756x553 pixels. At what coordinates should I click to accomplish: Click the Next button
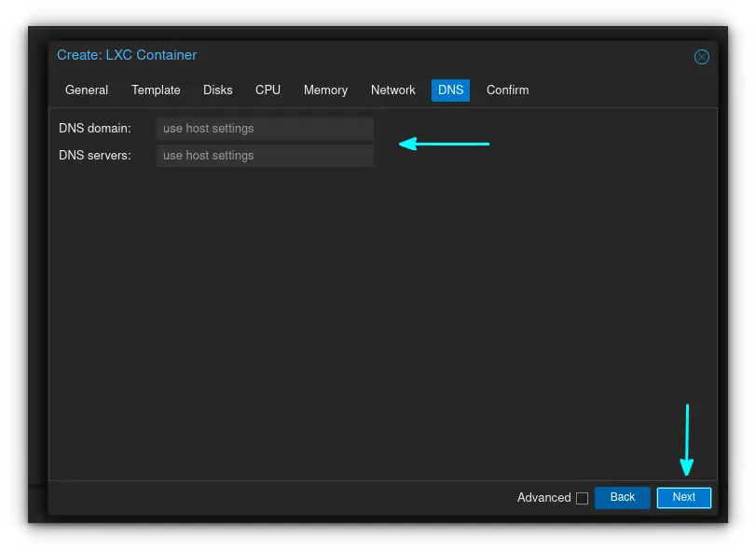point(683,498)
